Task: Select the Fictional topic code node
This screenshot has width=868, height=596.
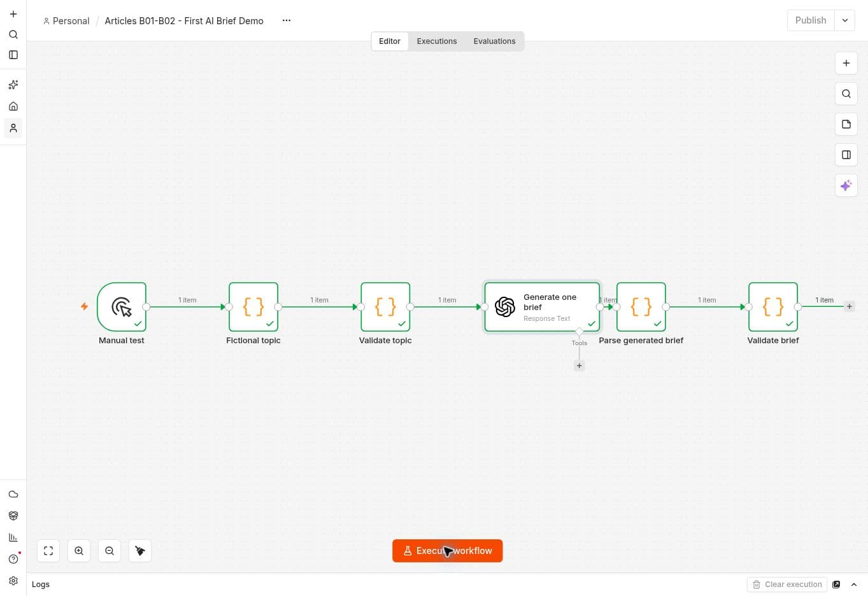Action: click(x=253, y=307)
